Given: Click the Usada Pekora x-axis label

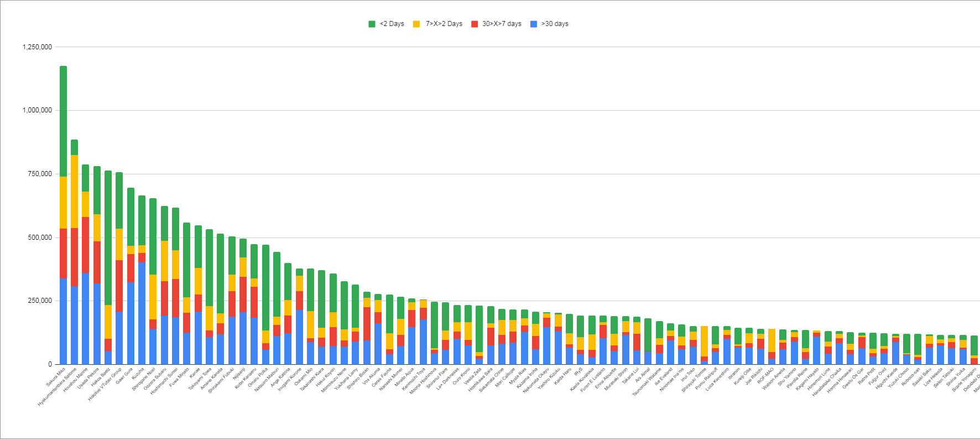Looking at the screenshot, I should click(x=88, y=378).
